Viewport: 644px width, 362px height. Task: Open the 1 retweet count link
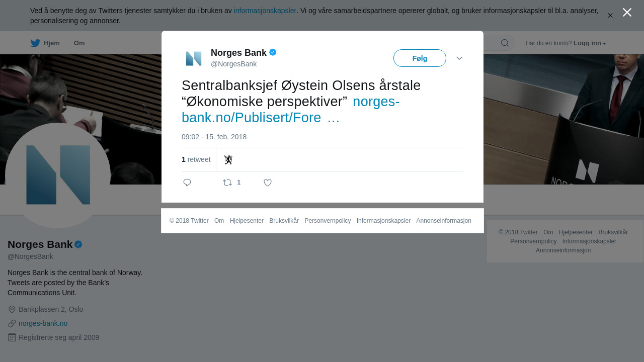coord(196,159)
